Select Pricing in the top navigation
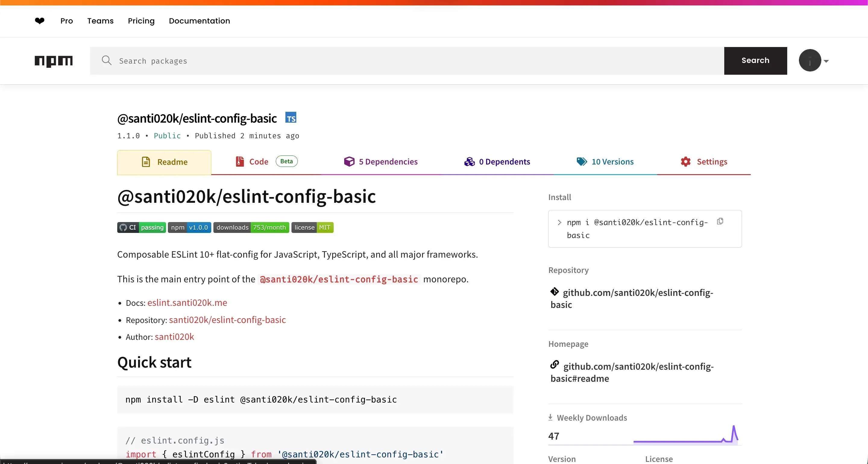This screenshot has width=868, height=464. click(x=141, y=21)
